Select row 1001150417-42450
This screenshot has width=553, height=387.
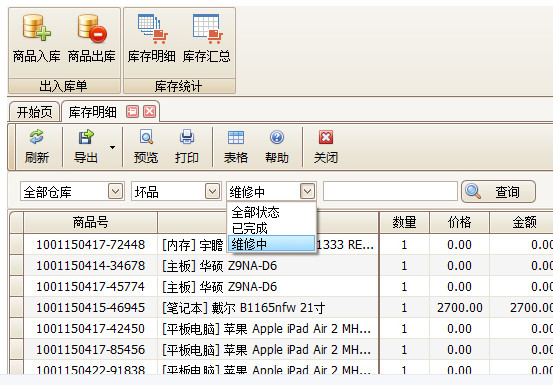click(281, 328)
